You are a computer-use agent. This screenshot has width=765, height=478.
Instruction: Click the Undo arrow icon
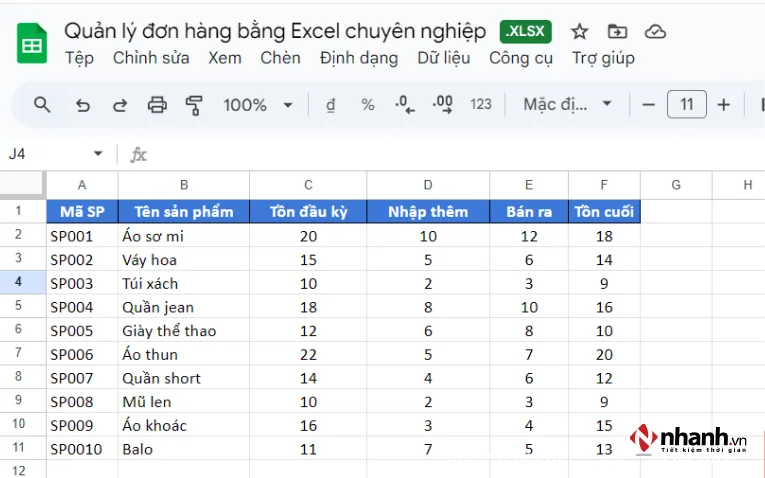coord(83,105)
